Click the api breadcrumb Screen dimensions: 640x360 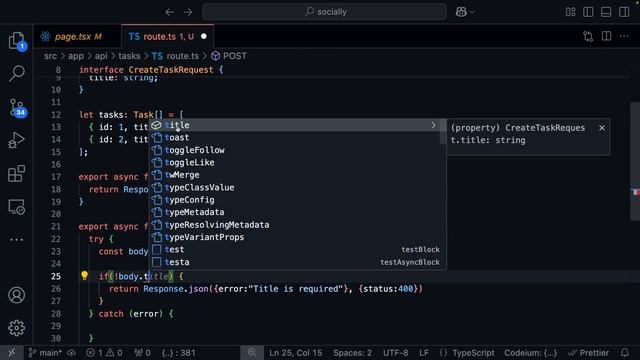pos(101,56)
